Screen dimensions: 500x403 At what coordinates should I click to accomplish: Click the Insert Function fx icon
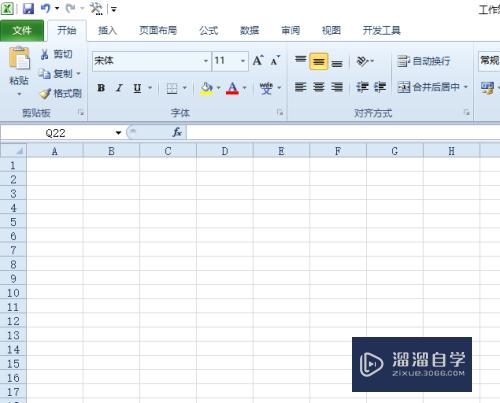point(177,133)
